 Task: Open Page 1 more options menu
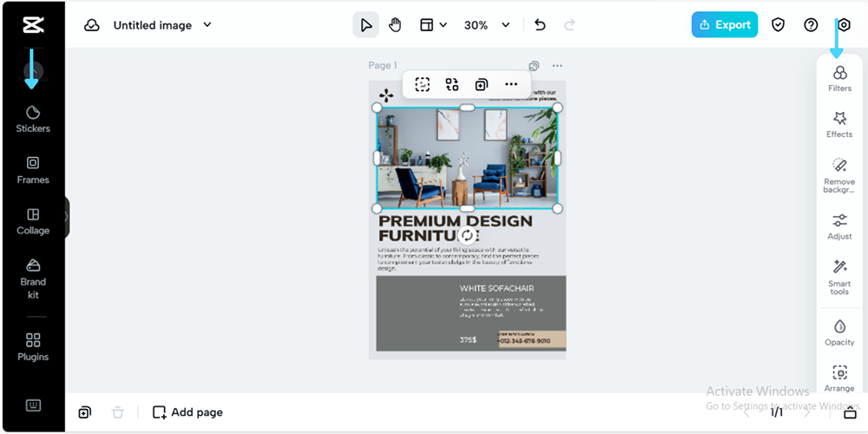pyautogui.click(x=557, y=66)
